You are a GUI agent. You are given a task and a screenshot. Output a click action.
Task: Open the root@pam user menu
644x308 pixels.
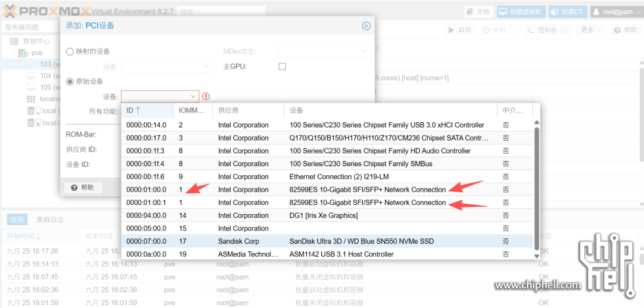(616, 12)
